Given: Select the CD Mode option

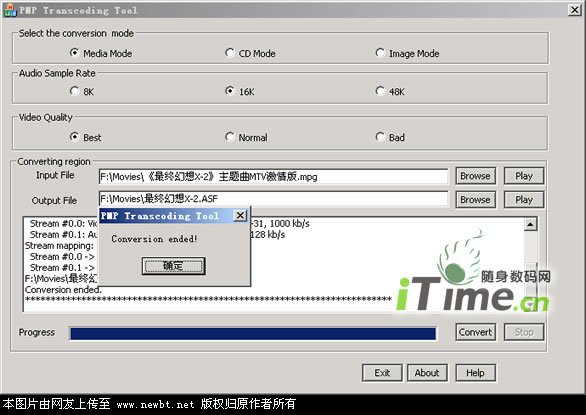Looking at the screenshot, I should click(230, 53).
